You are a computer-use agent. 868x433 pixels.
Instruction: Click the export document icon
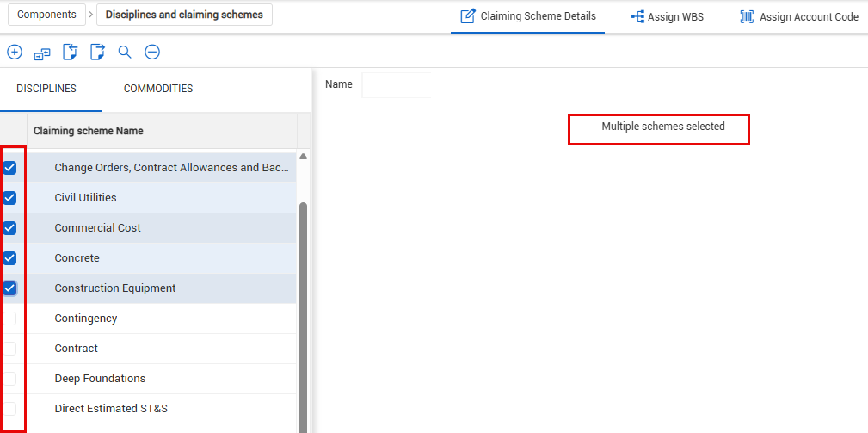click(x=97, y=53)
